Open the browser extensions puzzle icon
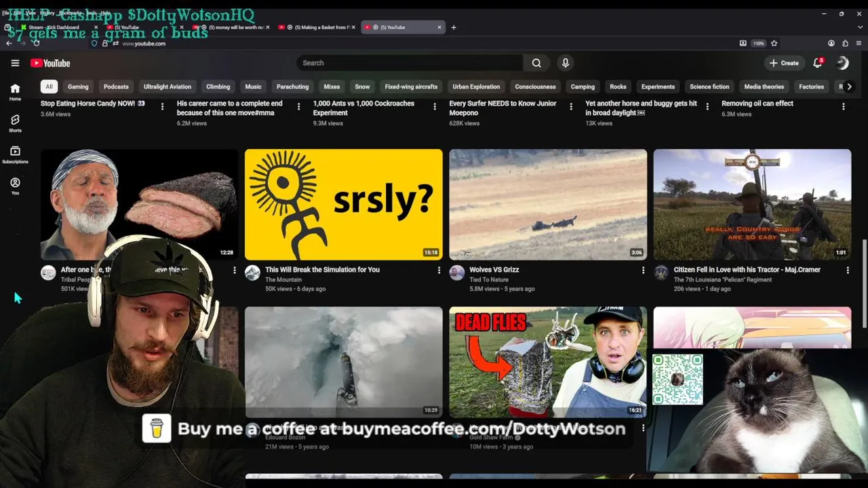 coord(845,43)
